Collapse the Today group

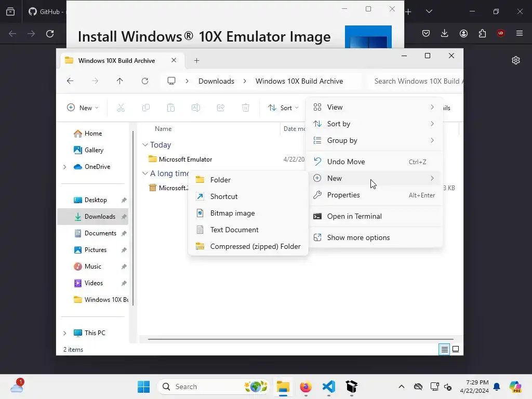pos(145,145)
